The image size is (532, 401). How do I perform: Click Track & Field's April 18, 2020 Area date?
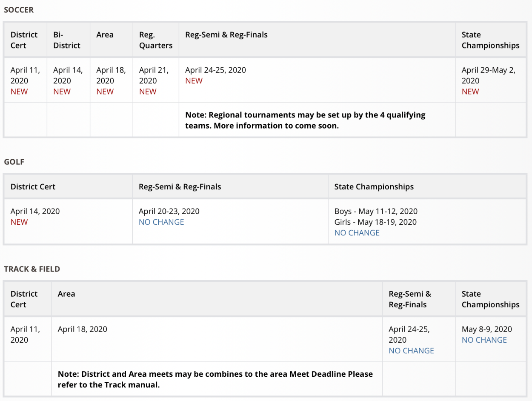click(83, 329)
